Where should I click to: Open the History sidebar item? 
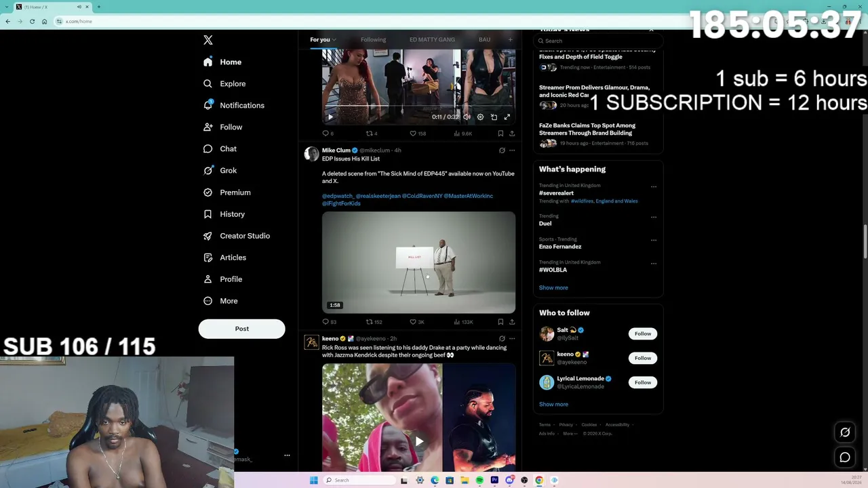(x=224, y=214)
